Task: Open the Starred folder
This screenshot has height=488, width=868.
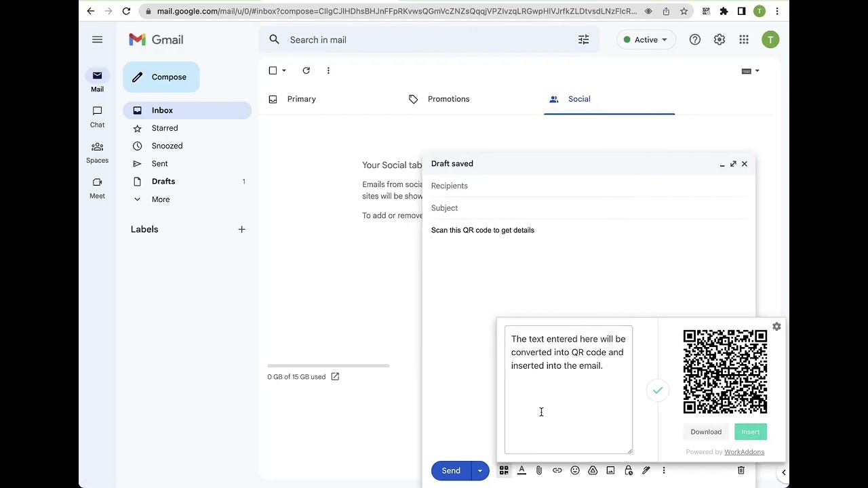Action: coord(187,128)
